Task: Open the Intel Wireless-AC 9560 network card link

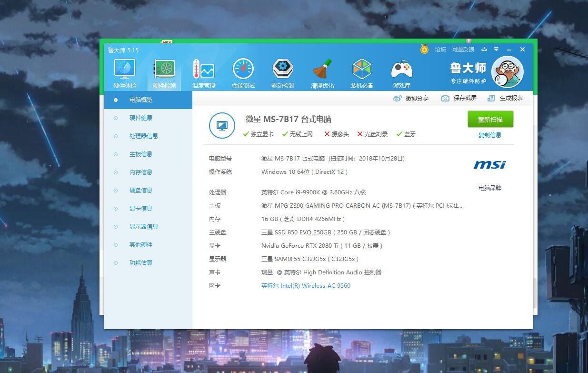Action: pyautogui.click(x=305, y=285)
